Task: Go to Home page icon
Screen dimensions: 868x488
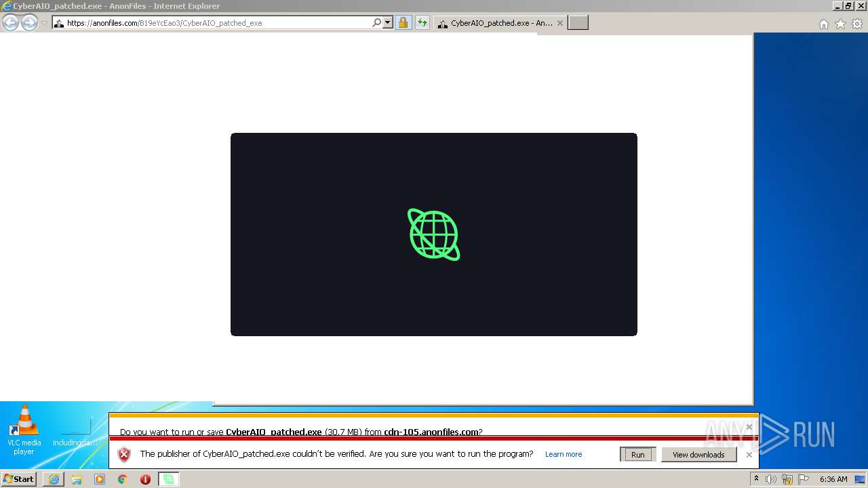Action: pos(823,24)
